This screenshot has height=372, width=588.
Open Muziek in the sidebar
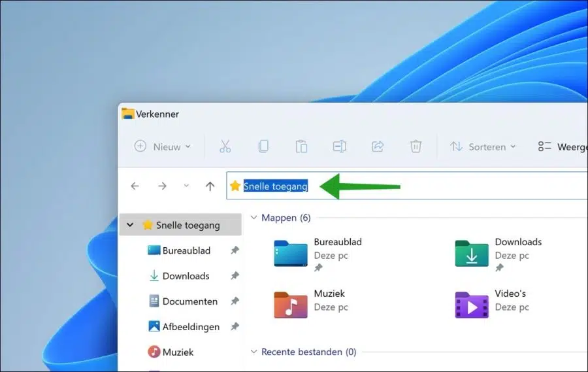pos(171,352)
